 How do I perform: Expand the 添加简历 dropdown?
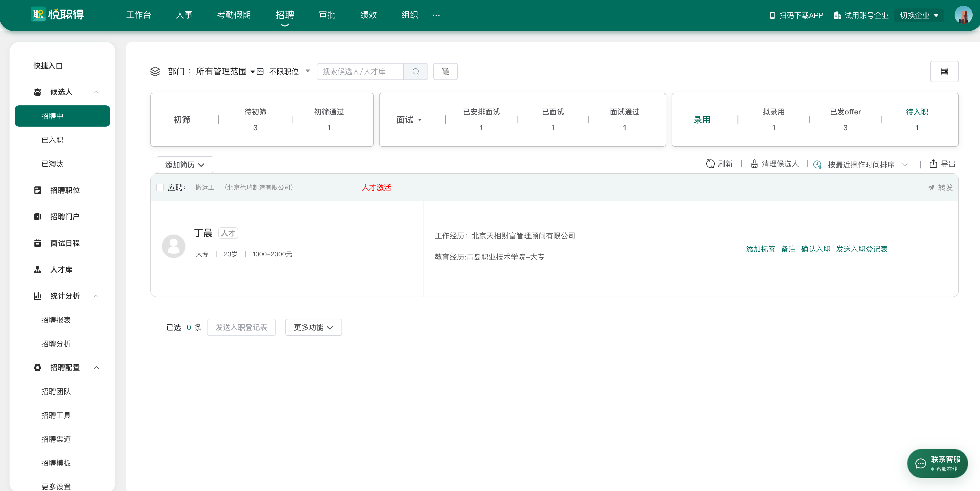point(185,165)
